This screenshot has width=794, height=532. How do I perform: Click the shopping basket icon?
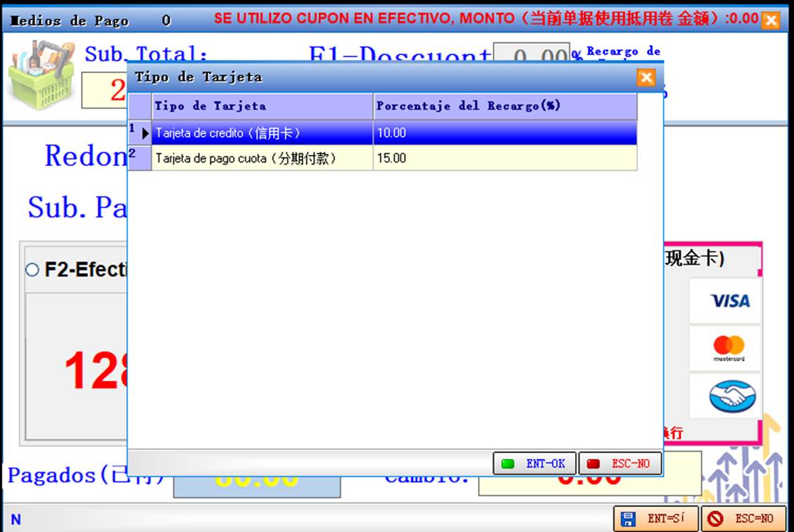pos(42,72)
